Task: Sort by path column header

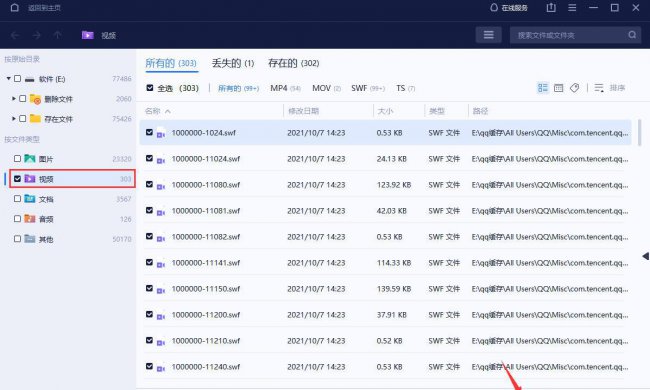Action: [480, 111]
